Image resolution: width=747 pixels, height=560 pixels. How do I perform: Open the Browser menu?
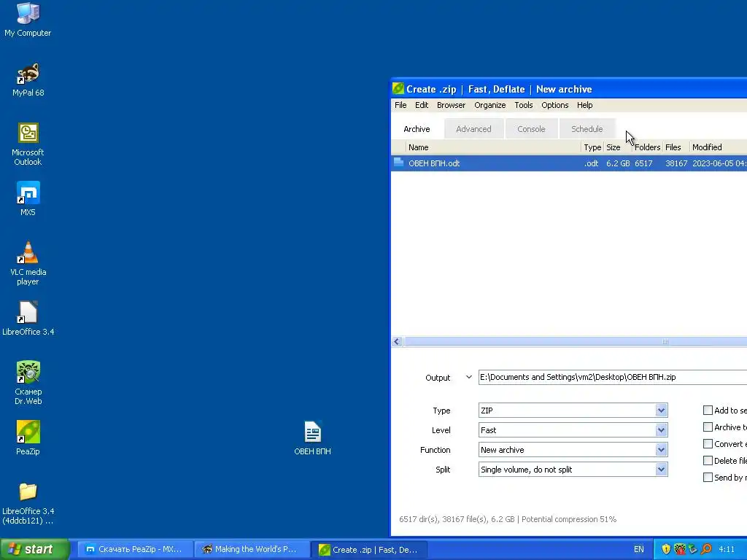[x=451, y=105]
